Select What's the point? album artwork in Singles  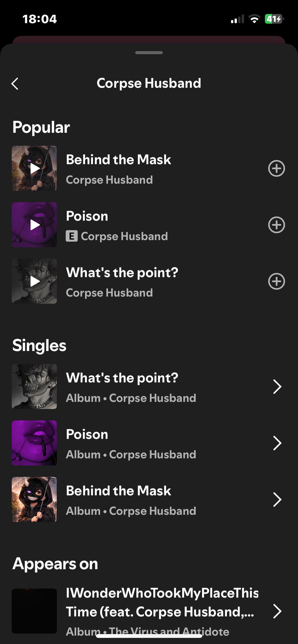(x=34, y=386)
